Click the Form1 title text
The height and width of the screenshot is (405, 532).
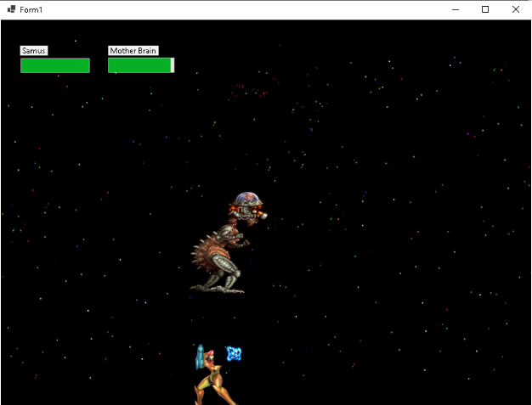point(31,9)
